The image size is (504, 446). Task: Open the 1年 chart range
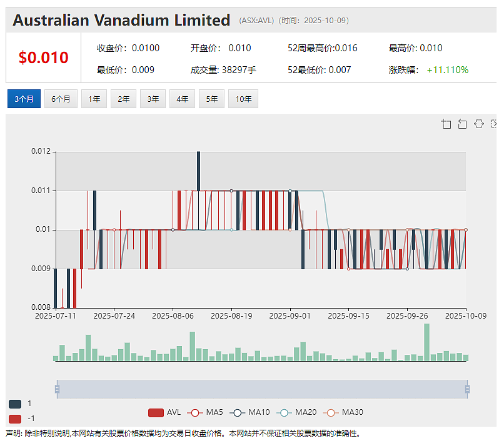click(94, 99)
